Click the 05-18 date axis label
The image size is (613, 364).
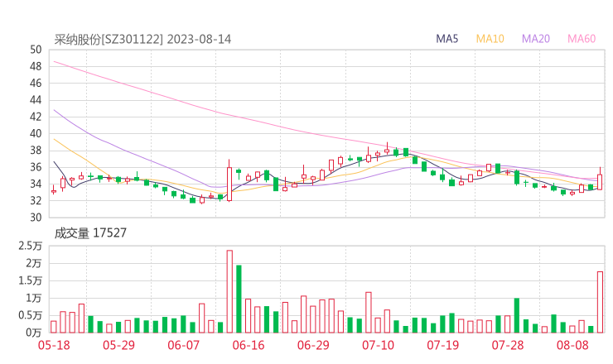coord(54,345)
